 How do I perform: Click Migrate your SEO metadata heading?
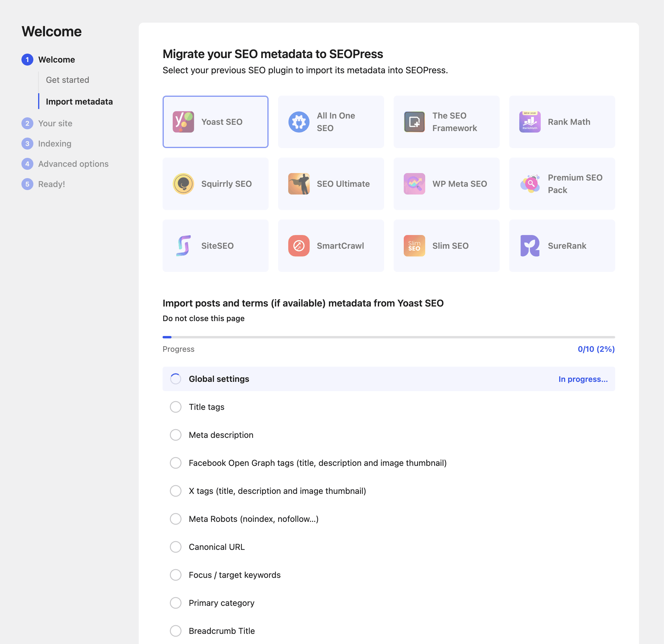pos(273,54)
